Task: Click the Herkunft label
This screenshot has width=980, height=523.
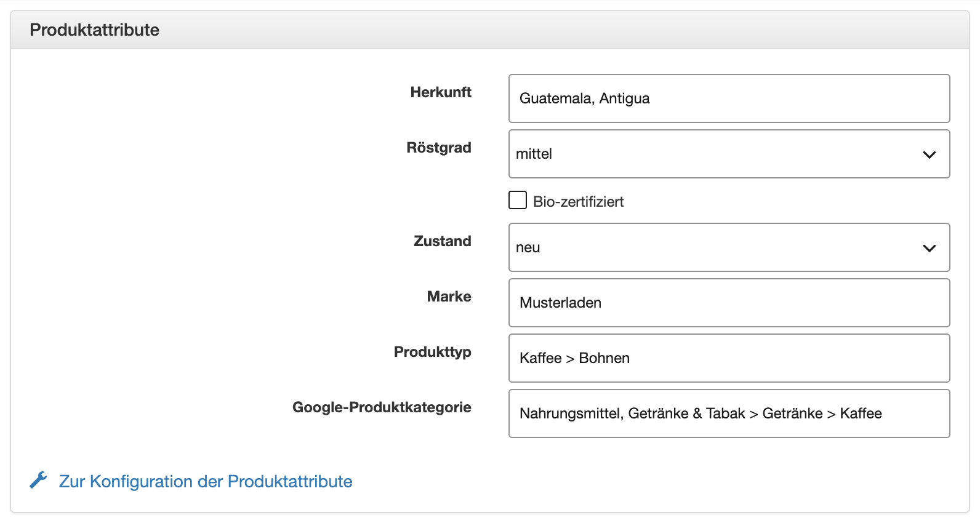Action: [x=441, y=92]
